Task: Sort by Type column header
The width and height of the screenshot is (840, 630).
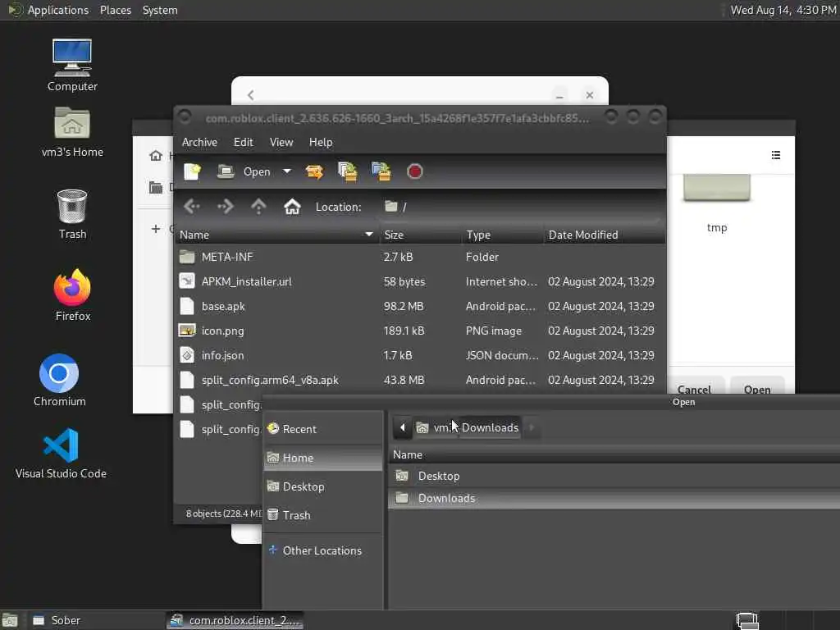Action: [503, 235]
